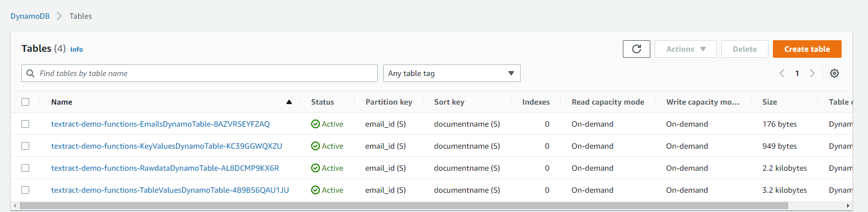Click the 3.2 kilobytes size value
Screen dimensions: 868x212
784,190
